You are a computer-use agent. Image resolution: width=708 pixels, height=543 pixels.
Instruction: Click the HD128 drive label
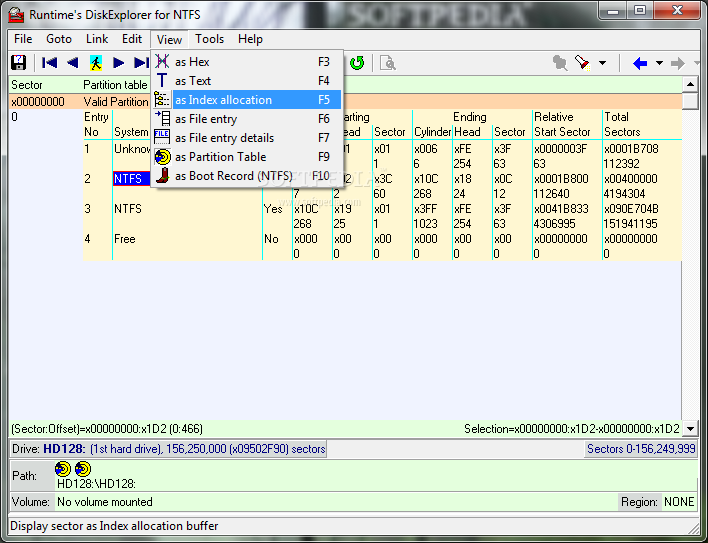click(x=64, y=449)
